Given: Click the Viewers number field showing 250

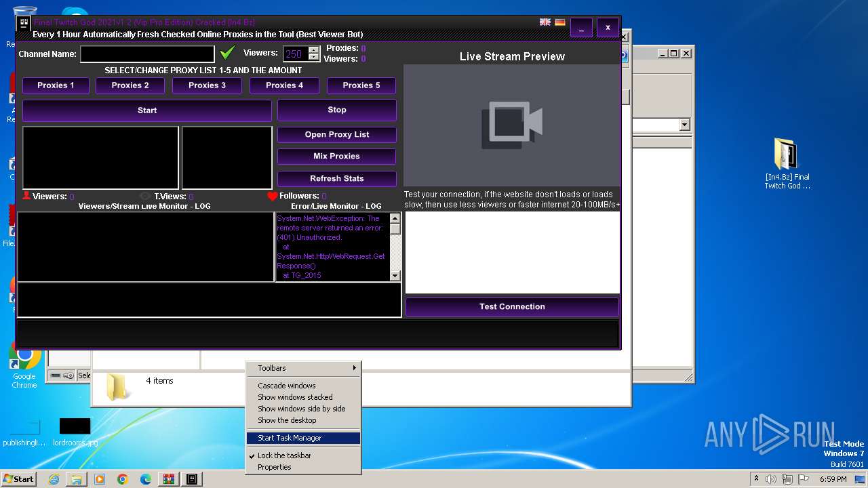Looking at the screenshot, I should 296,54.
